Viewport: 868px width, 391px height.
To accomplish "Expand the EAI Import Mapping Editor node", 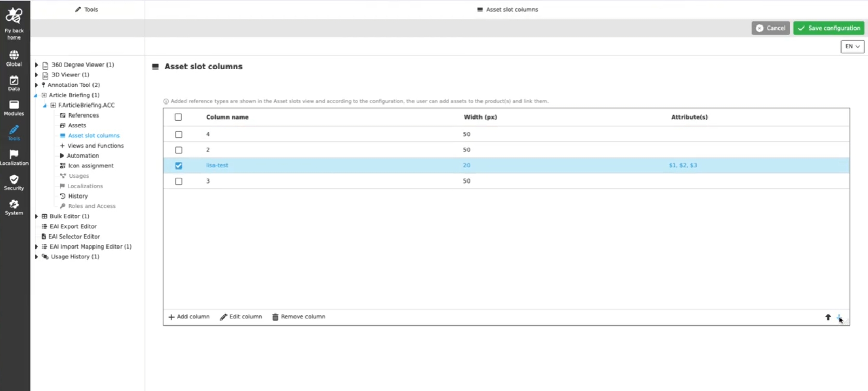I will tap(36, 246).
